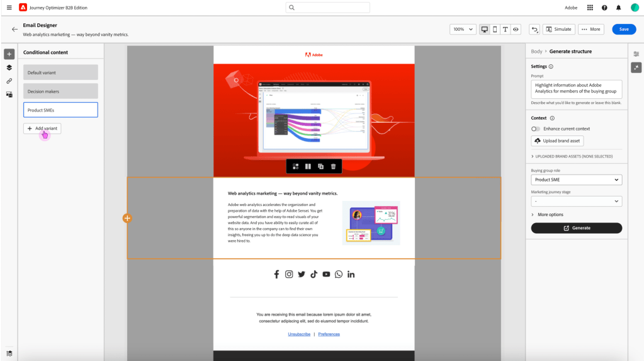Click the orange plus add structure handle
The image size is (644, 361).
tap(127, 219)
